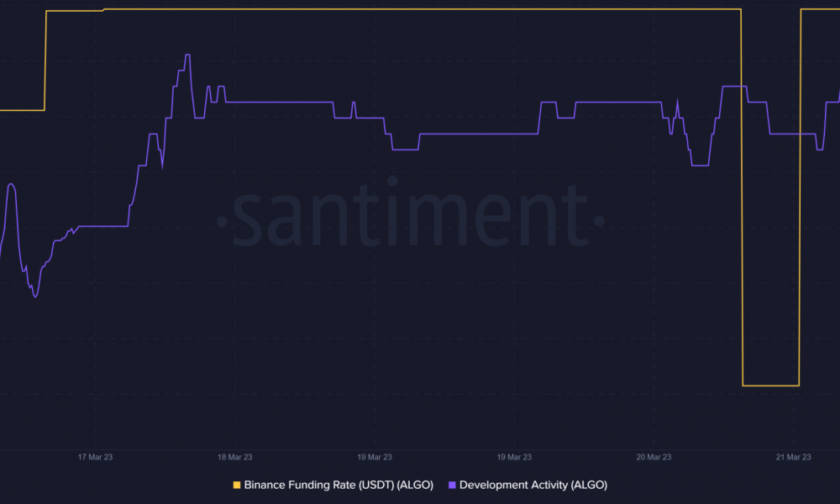Toggle the Development Activity (ALGO) legend label

click(x=533, y=486)
